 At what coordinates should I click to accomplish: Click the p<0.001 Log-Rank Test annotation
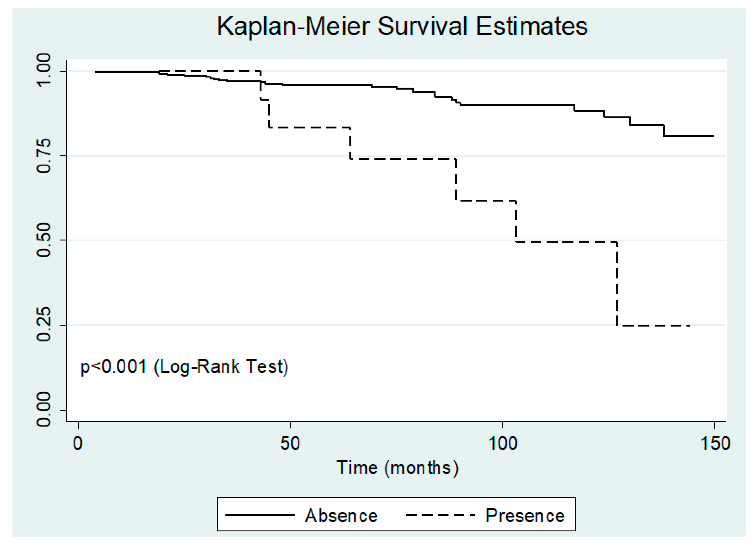tap(184, 367)
